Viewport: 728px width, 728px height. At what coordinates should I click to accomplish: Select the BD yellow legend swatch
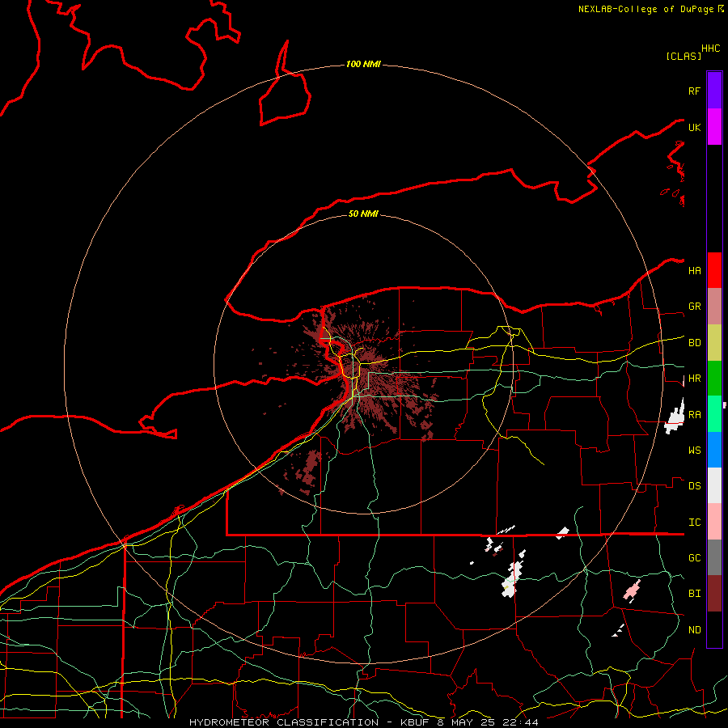[x=714, y=343]
